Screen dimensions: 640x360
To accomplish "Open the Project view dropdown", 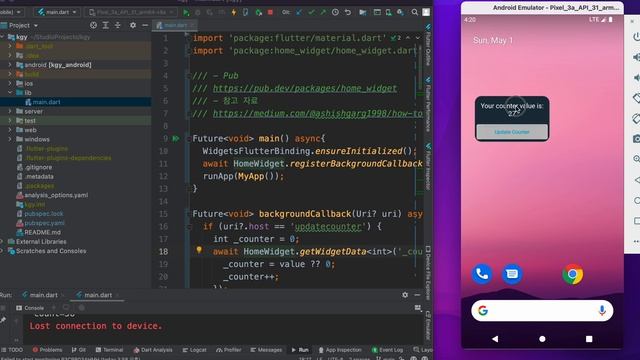I will click(x=23, y=25).
